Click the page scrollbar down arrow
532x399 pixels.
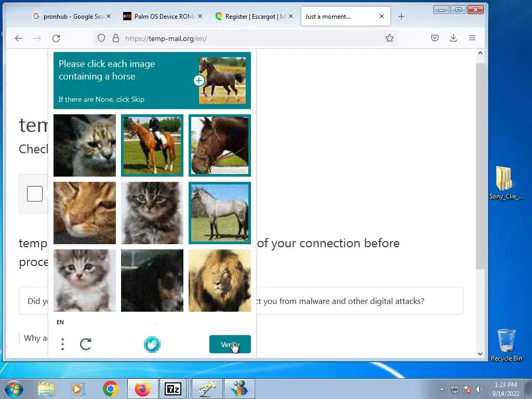coord(480,353)
